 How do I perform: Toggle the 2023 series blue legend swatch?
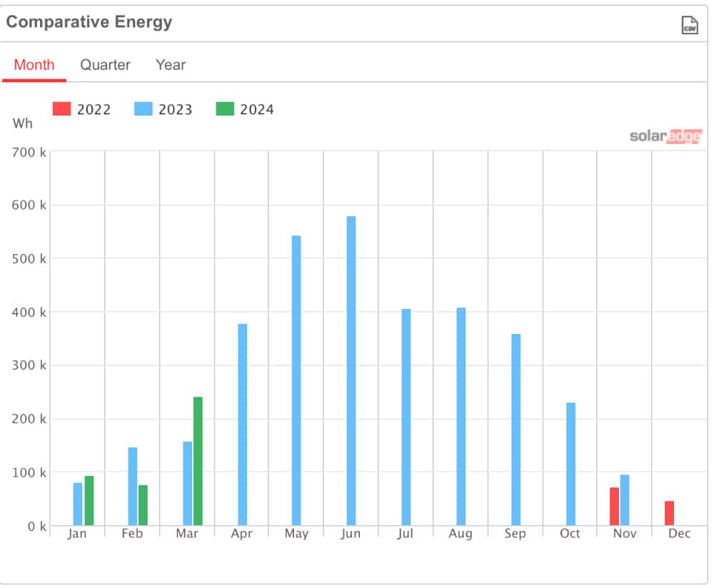click(143, 109)
